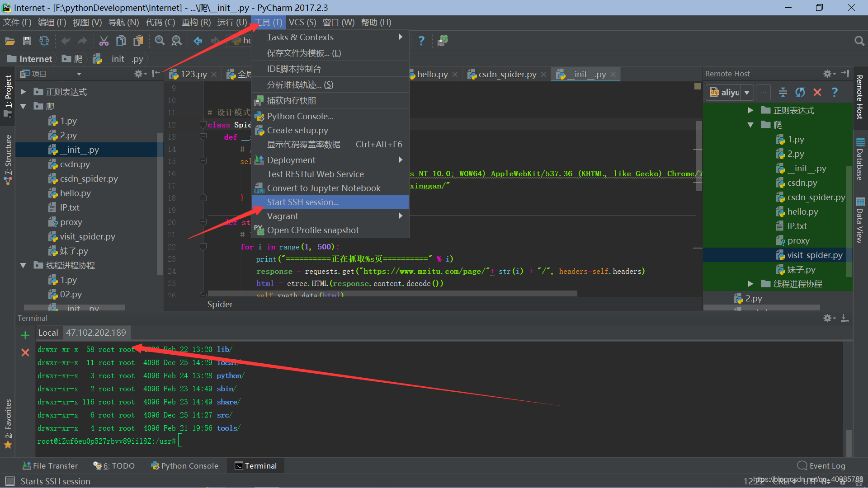Click Remote Host refresh icon
Viewport: 868px width, 488px height.
[x=800, y=92]
